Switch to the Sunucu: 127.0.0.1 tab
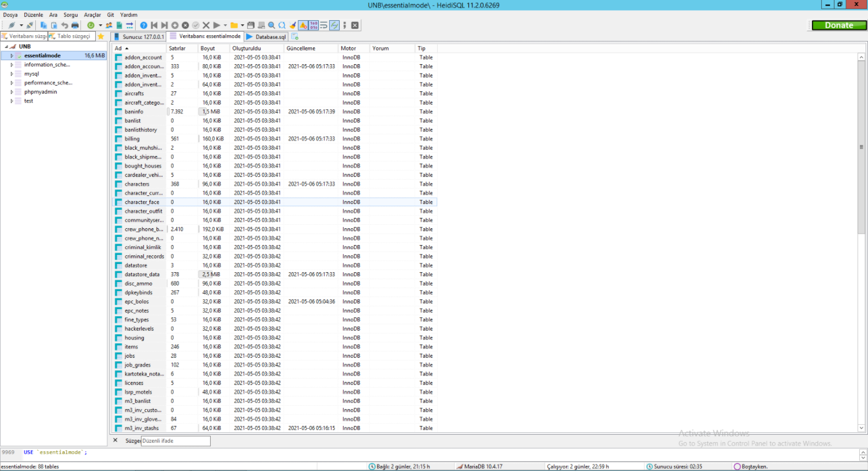 (139, 36)
